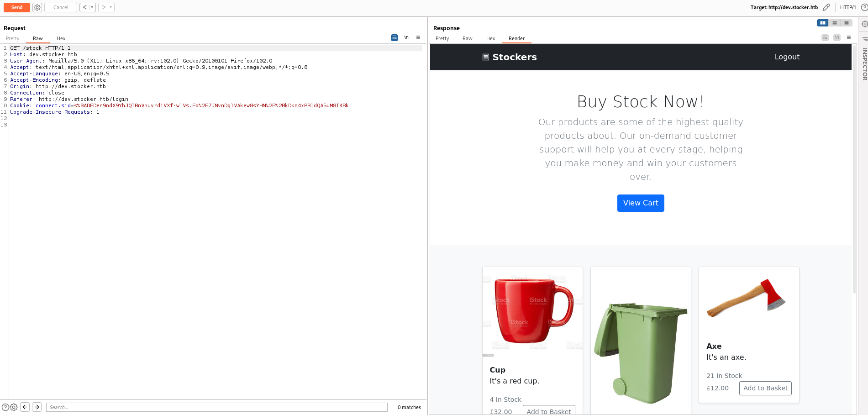
Task: Click the red Cup product image
Action: coord(532,312)
